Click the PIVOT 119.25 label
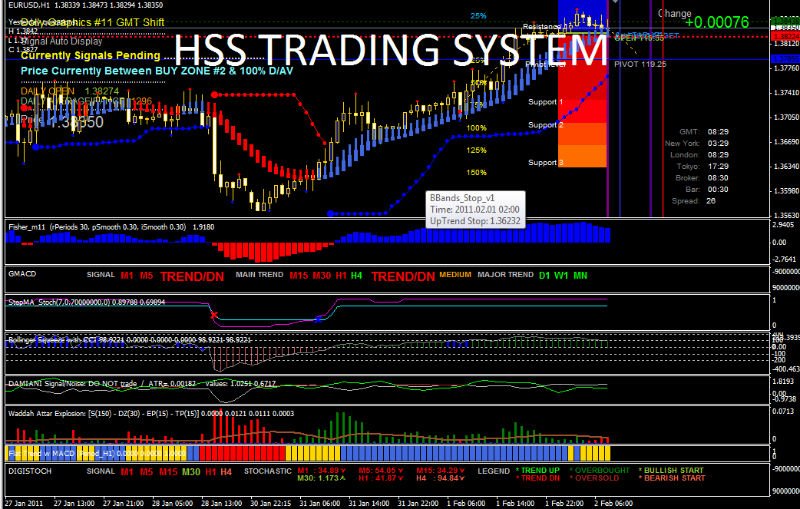 [x=640, y=64]
